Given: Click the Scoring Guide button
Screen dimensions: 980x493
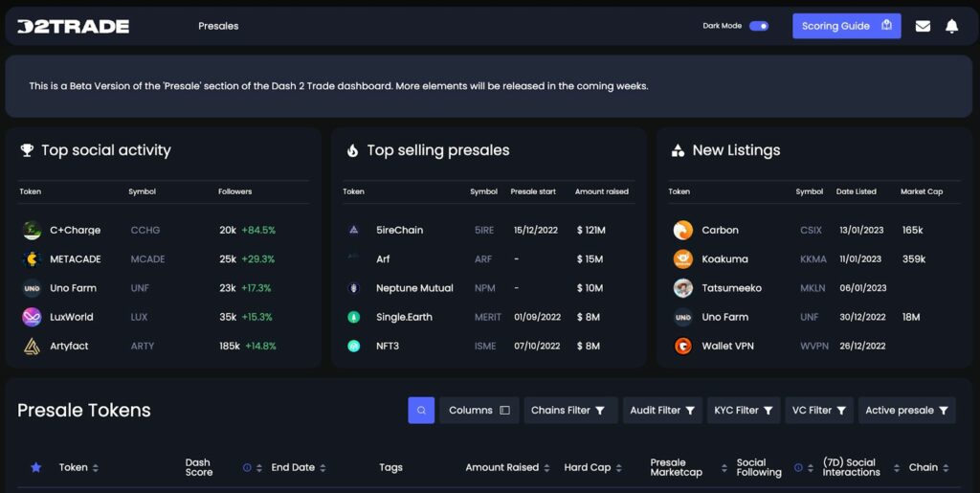Looking at the screenshot, I should [x=847, y=26].
